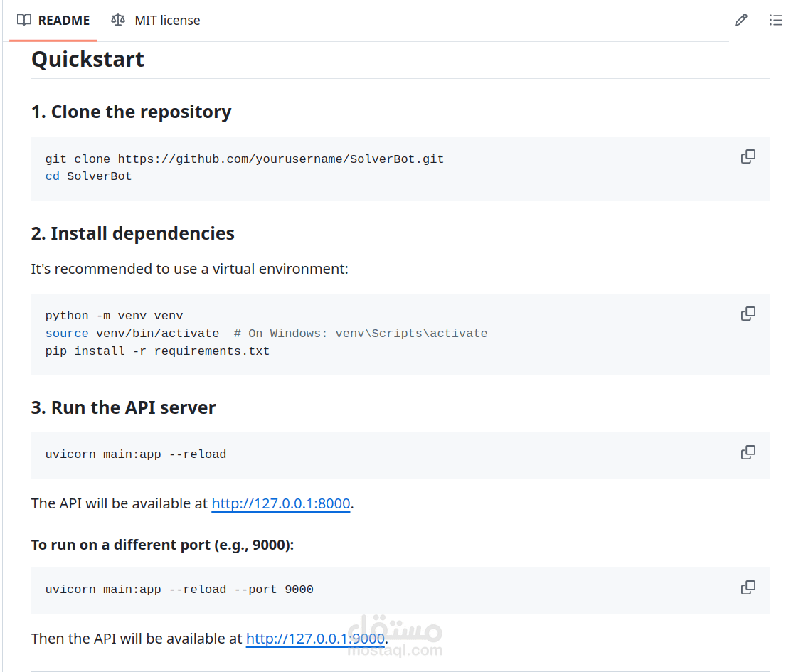791x672 pixels.
Task: Click the Quickstart heading
Action: click(x=87, y=60)
